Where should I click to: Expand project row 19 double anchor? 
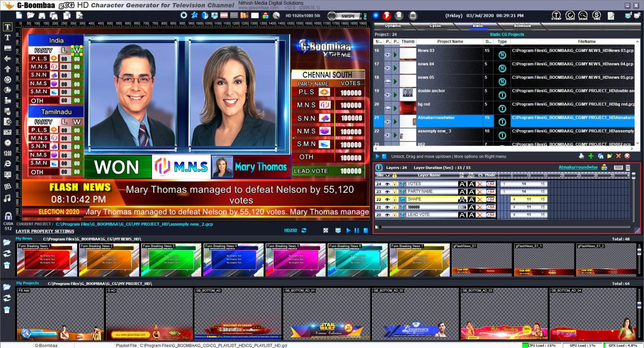point(396,95)
